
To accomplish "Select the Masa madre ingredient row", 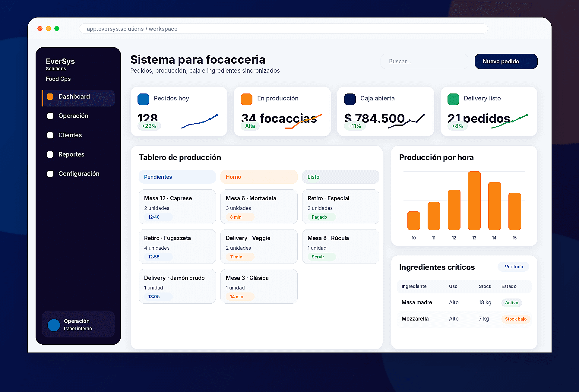I will (464, 302).
